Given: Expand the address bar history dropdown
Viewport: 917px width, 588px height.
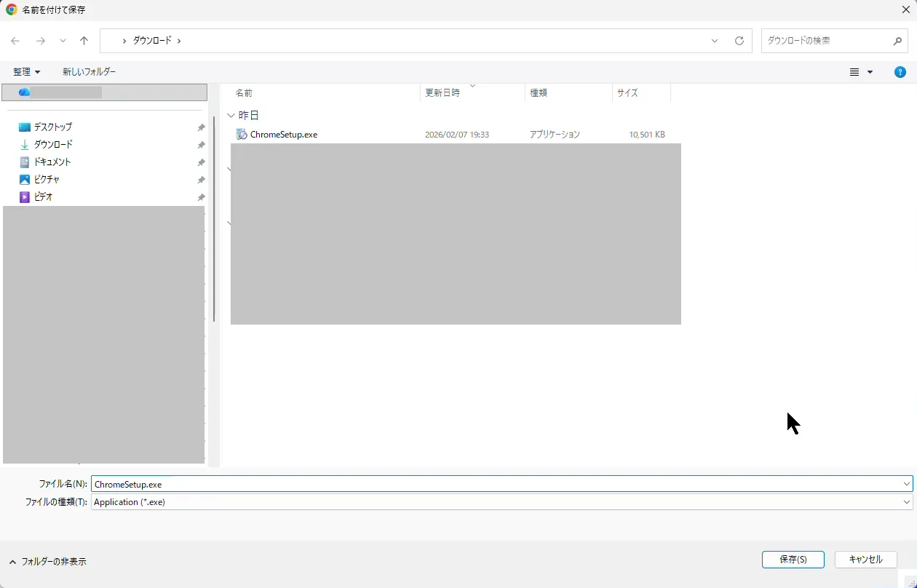Looking at the screenshot, I should [x=715, y=41].
